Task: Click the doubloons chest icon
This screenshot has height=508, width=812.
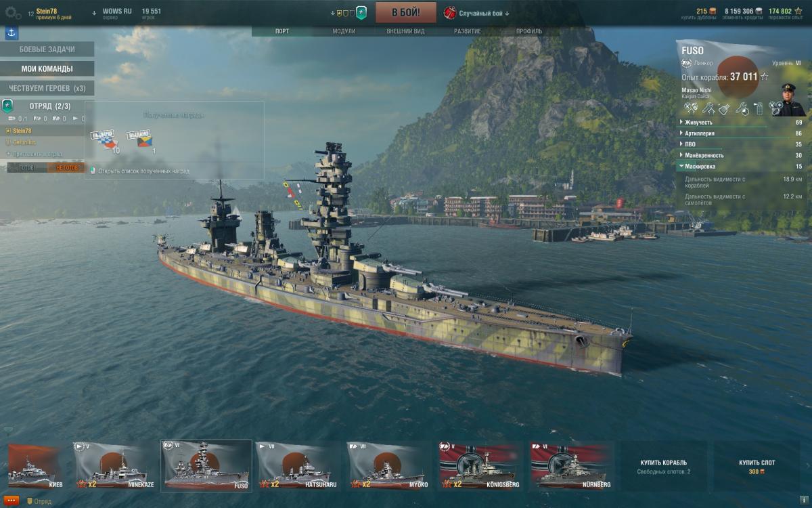Action: [713, 11]
